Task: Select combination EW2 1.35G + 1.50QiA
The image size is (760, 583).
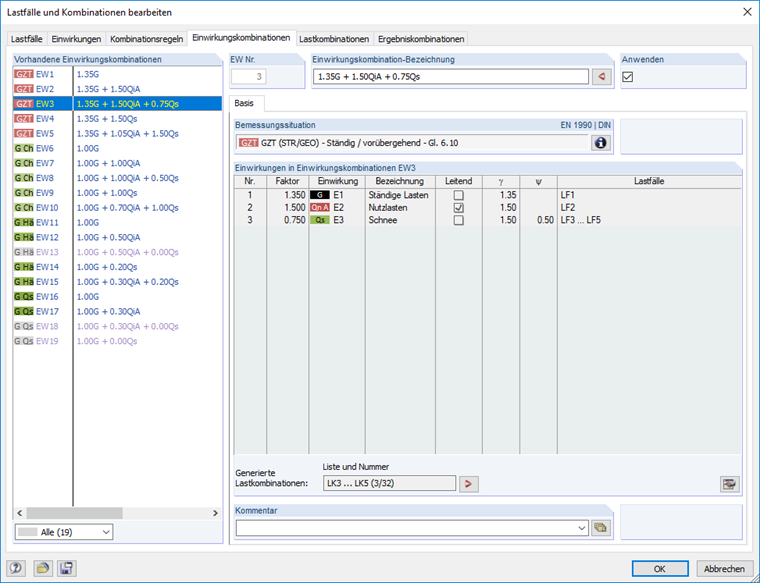Action: point(117,89)
